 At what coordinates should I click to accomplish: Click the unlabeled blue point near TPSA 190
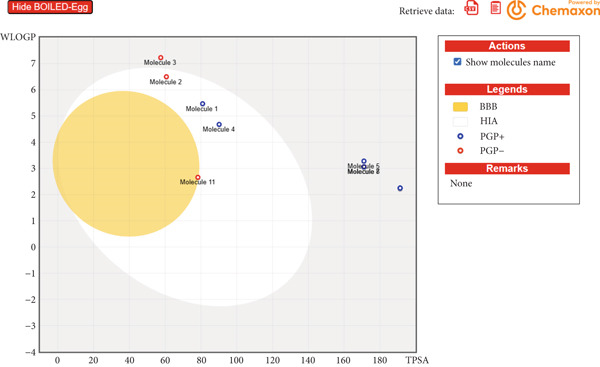coord(400,188)
